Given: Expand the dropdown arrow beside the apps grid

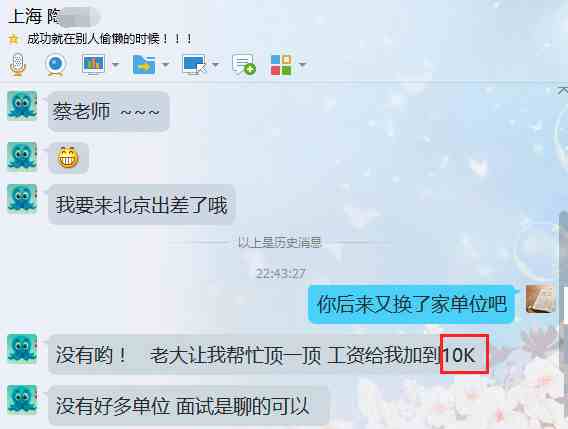Looking at the screenshot, I should point(303,65).
